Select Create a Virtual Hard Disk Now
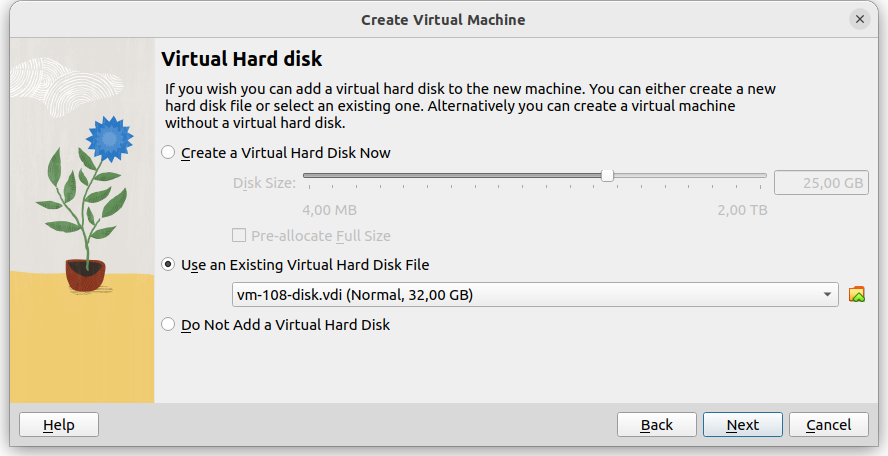Screen dimensions: 888x456 click(x=168, y=153)
